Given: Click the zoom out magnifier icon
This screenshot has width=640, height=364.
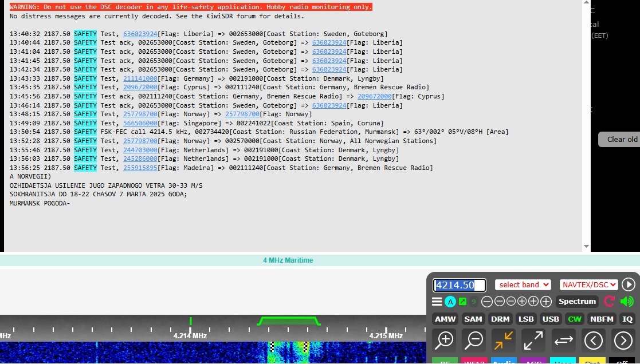Looking at the screenshot, I should pyautogui.click(x=474, y=340).
